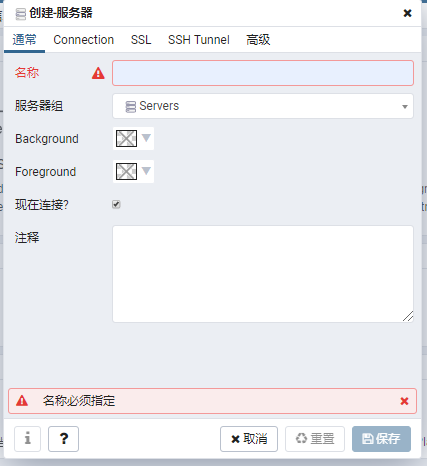The image size is (427, 466).
Task: Open the Background color dropdown arrow
Action: [x=146, y=138]
